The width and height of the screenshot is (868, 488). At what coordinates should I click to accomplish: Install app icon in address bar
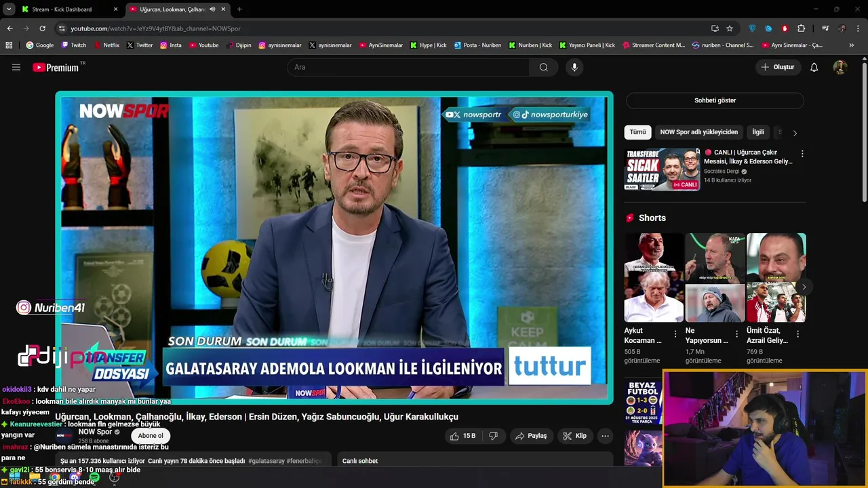[x=715, y=28]
